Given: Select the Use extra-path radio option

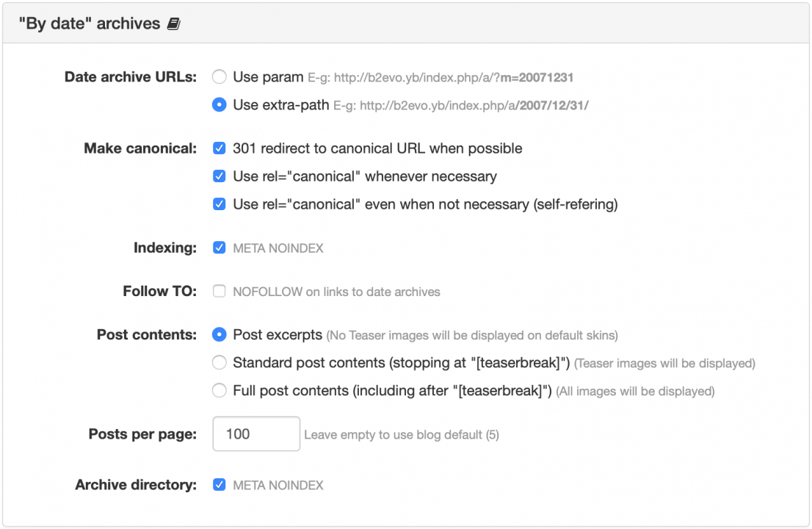Looking at the screenshot, I should coord(219,104).
